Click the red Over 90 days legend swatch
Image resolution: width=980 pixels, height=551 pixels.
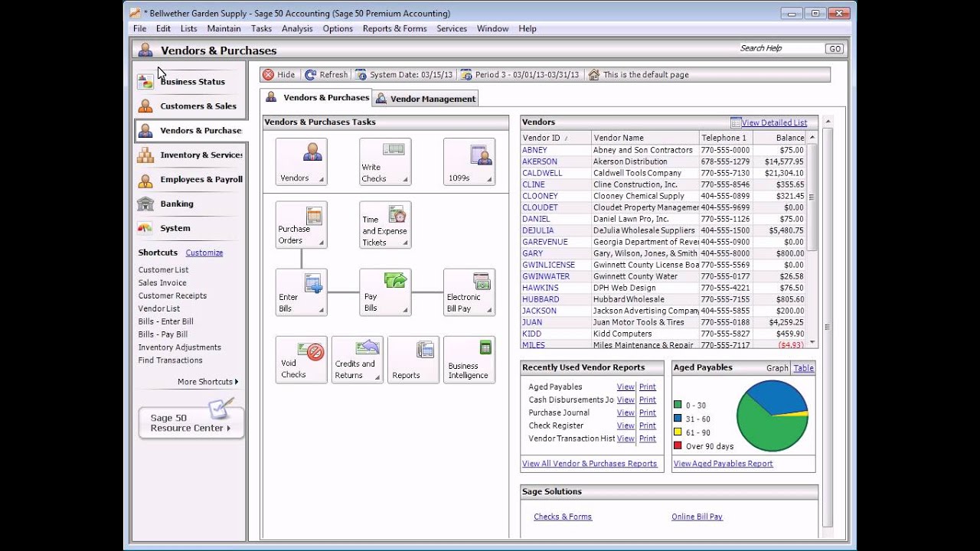pyautogui.click(x=678, y=446)
